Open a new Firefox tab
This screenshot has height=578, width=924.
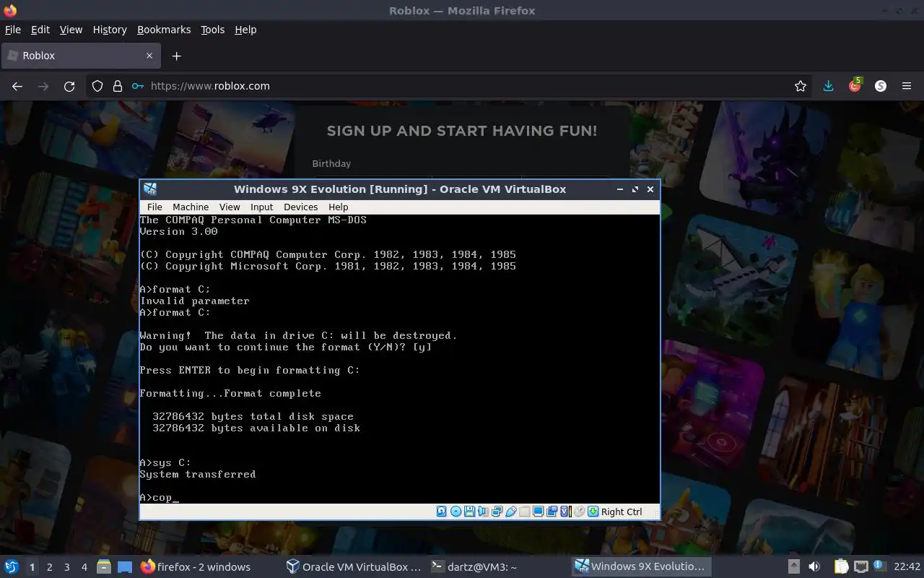(x=176, y=56)
